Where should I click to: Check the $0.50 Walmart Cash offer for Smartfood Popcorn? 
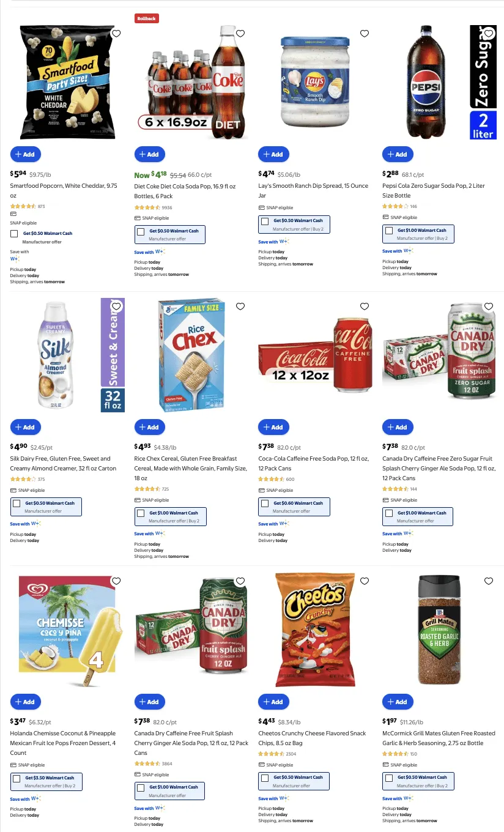pyautogui.click(x=14, y=233)
